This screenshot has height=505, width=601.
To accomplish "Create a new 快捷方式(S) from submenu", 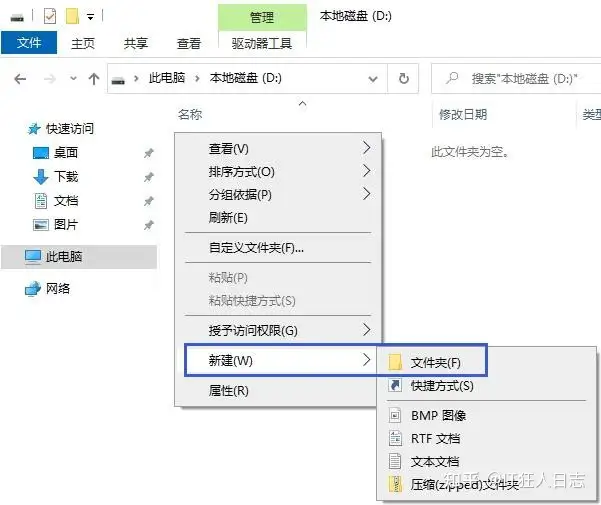I will [487, 385].
